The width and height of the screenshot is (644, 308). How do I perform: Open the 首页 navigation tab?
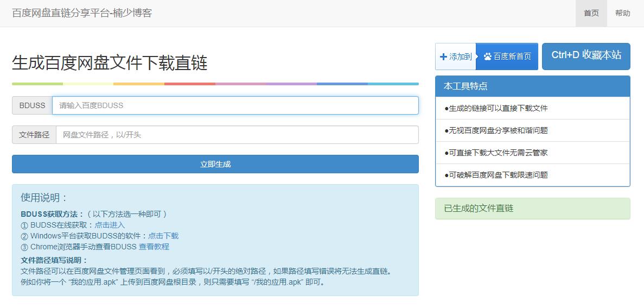coord(591,13)
